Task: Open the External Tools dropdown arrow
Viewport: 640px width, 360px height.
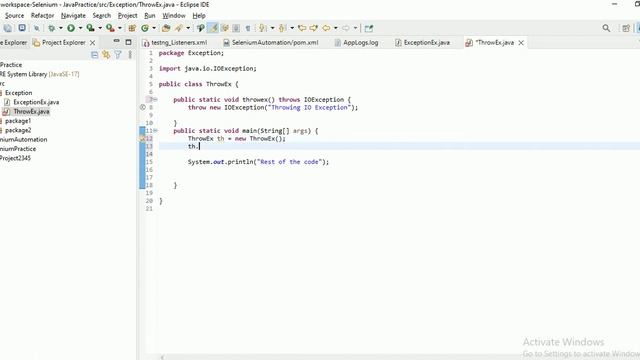Action: tap(120, 28)
